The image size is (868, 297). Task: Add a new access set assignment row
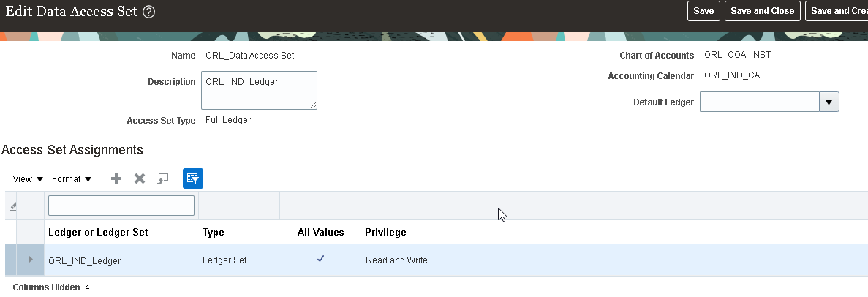116,178
